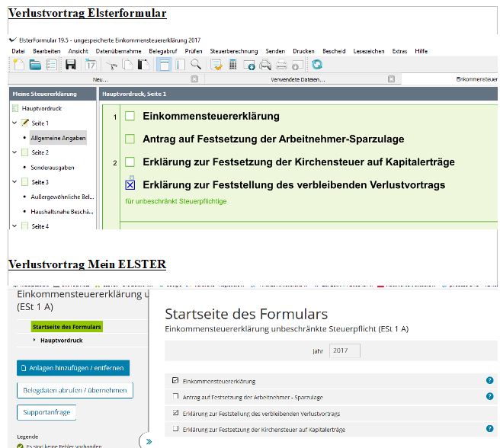Open the Ansicht menu
The width and height of the screenshot is (500, 448).
[78, 51]
